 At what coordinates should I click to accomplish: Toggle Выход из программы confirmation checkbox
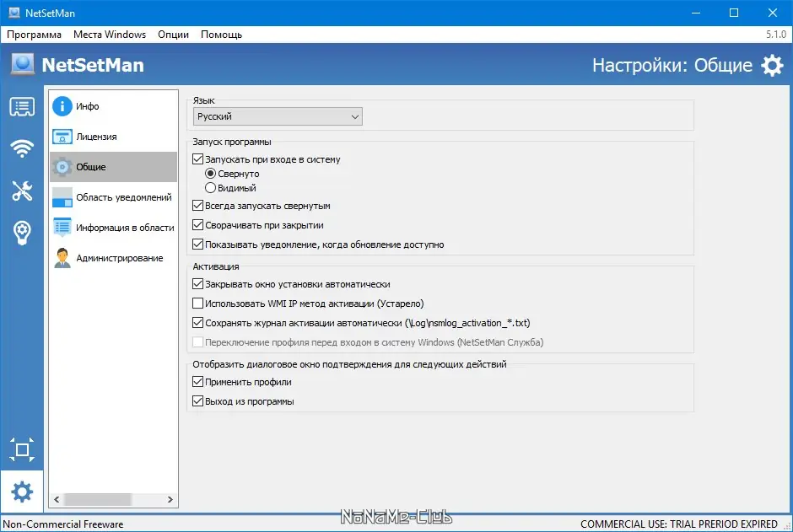pyautogui.click(x=197, y=401)
